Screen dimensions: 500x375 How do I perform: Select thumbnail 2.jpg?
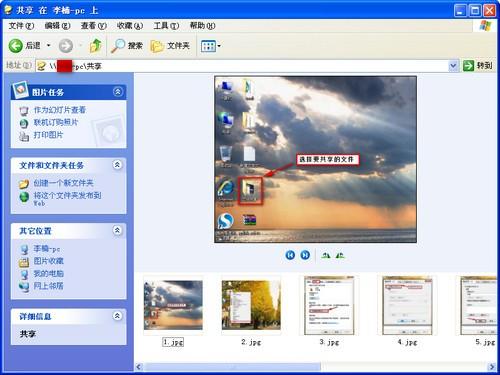[251, 305]
